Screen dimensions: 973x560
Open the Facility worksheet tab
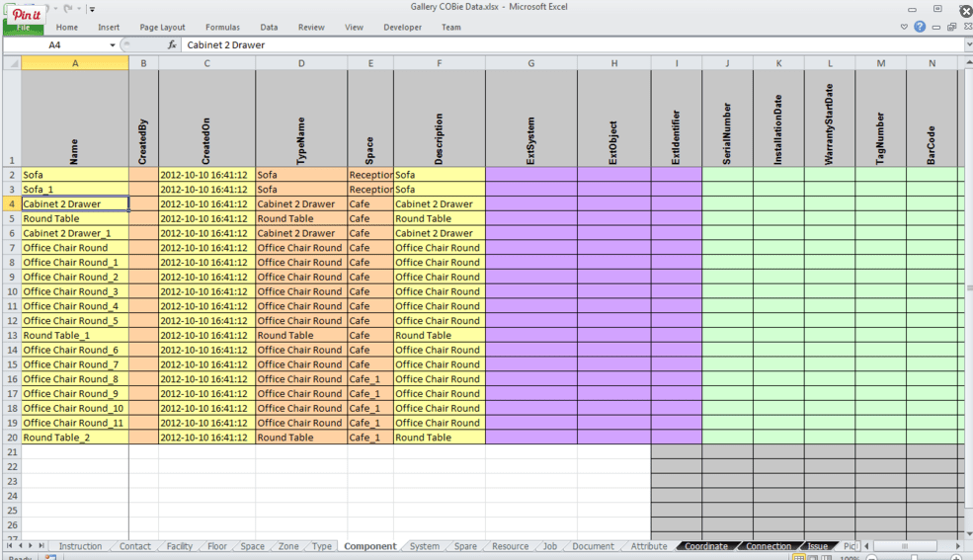[x=179, y=546]
